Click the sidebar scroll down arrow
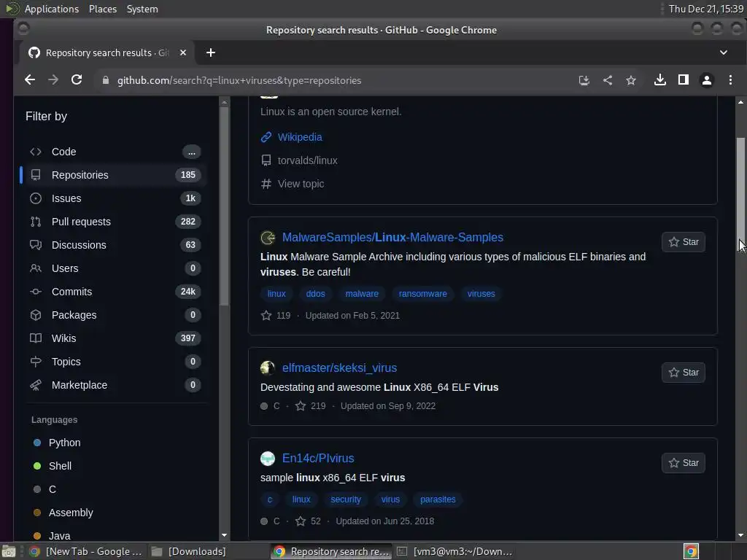747x560 pixels. (x=225, y=535)
